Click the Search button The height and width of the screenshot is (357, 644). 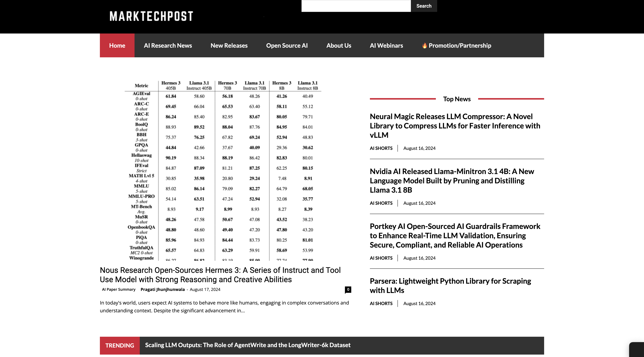[424, 6]
